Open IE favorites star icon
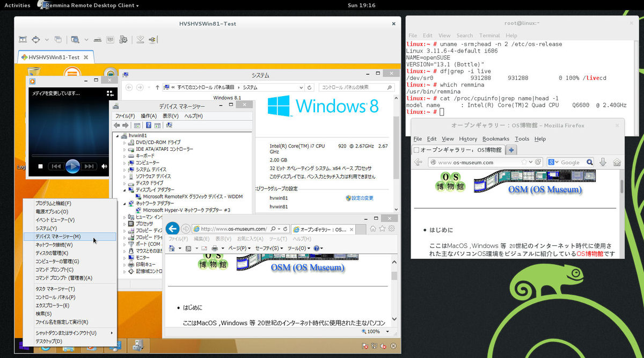The height and width of the screenshot is (358, 644). pos(383,229)
